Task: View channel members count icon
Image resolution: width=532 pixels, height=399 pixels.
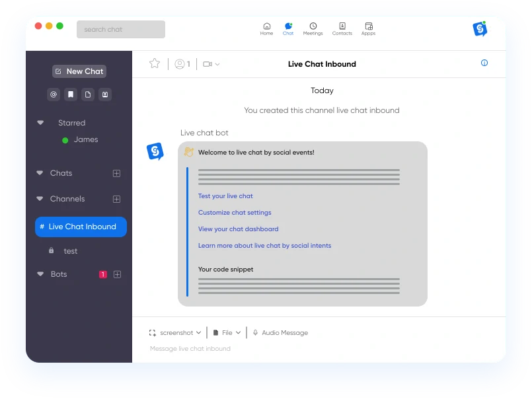Action: click(x=179, y=63)
